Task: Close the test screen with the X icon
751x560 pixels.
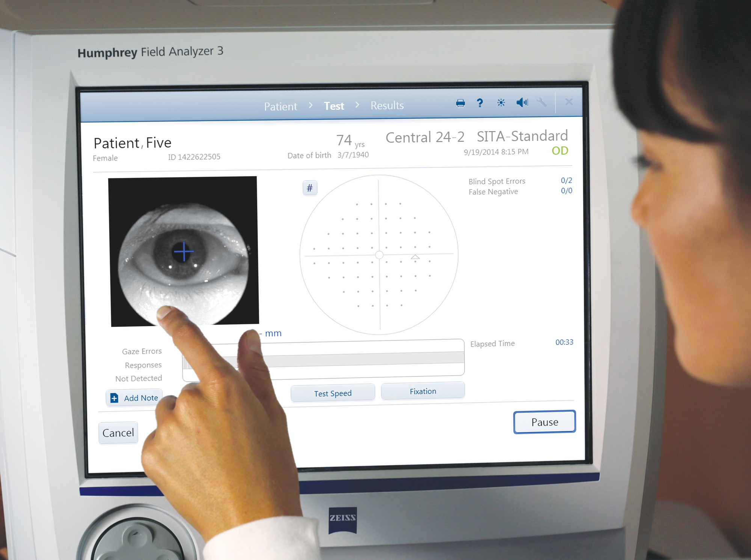Action: 569,102
